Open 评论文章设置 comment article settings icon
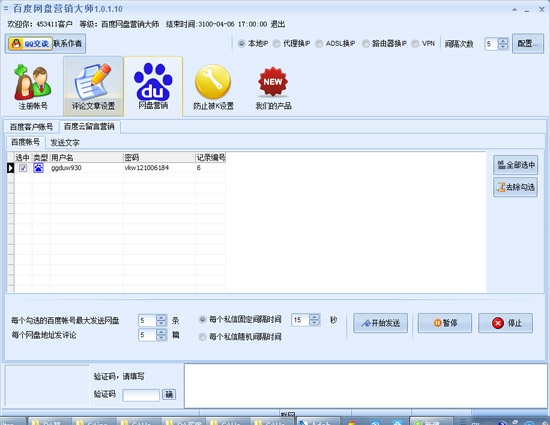The width and height of the screenshot is (550, 425). point(93,87)
